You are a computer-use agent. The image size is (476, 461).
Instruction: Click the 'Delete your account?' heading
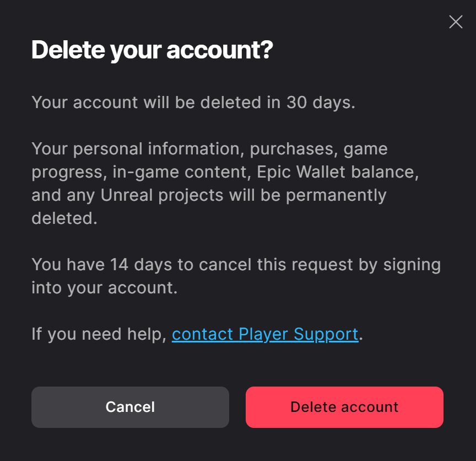point(152,50)
